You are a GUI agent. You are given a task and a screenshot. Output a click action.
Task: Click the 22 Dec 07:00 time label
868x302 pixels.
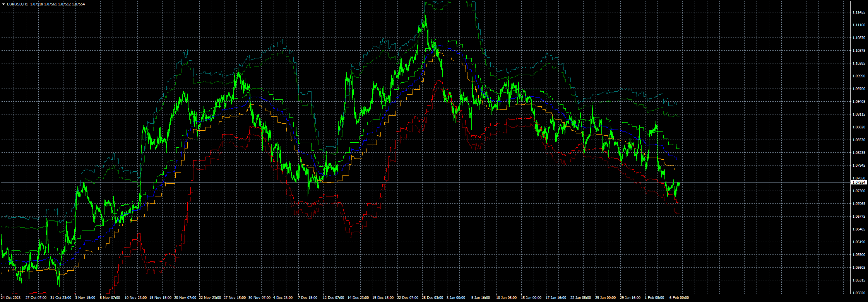point(408,298)
